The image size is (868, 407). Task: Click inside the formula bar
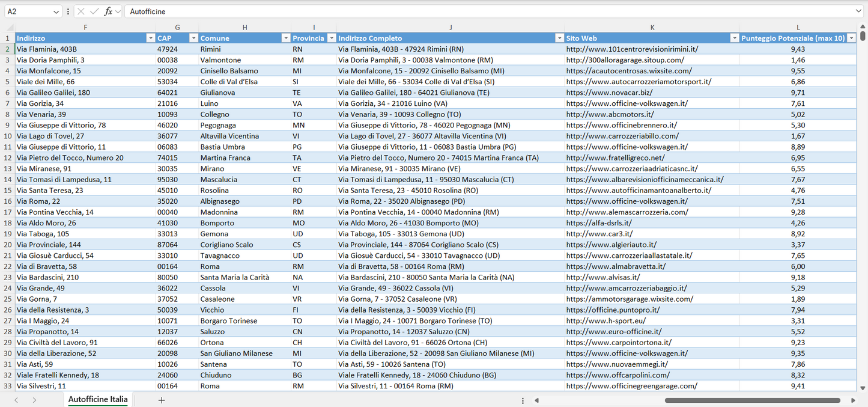420,11
